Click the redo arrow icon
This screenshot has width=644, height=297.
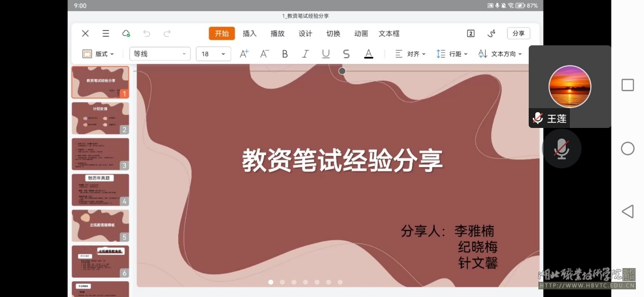tap(167, 34)
